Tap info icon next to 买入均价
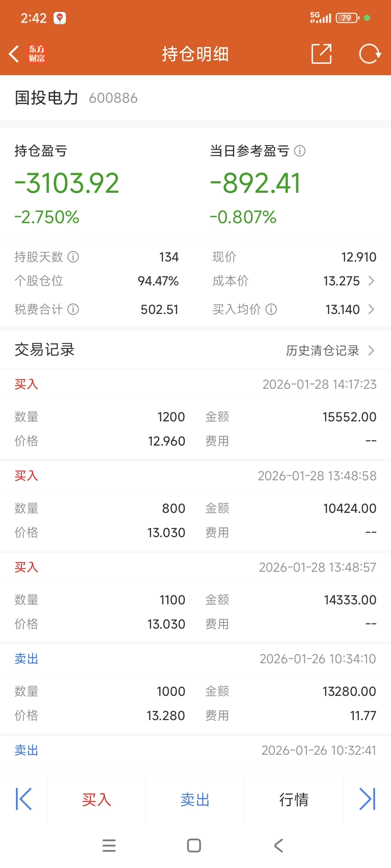391x868 pixels. [271, 310]
